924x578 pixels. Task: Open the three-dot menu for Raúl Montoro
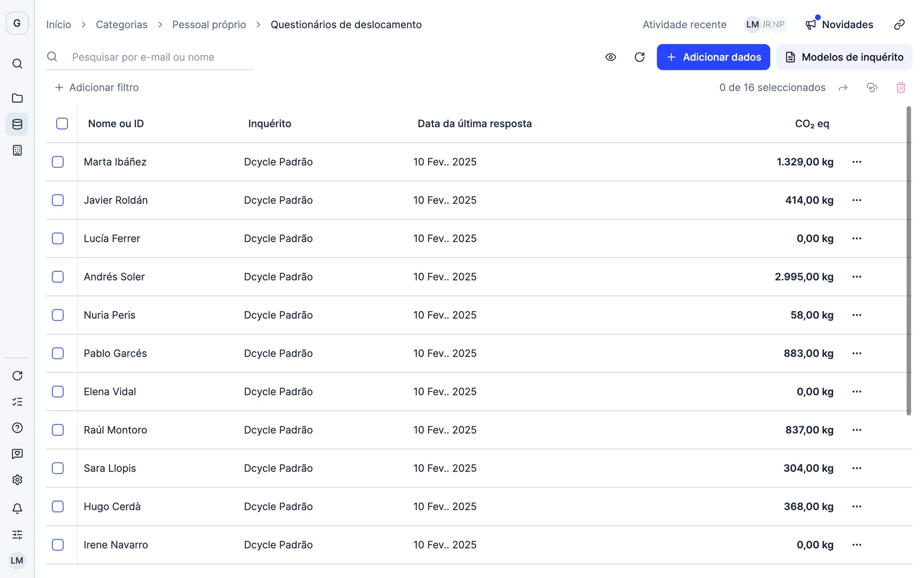857,430
